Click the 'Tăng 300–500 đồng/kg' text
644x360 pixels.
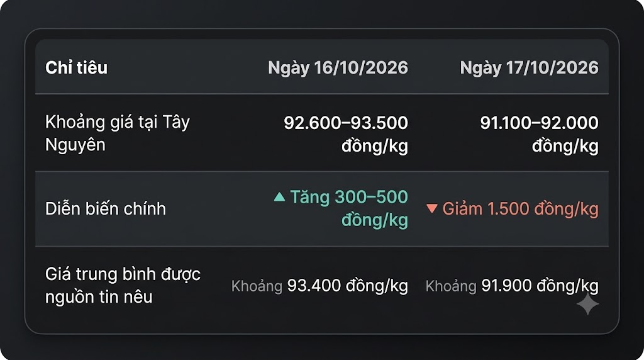(x=349, y=208)
